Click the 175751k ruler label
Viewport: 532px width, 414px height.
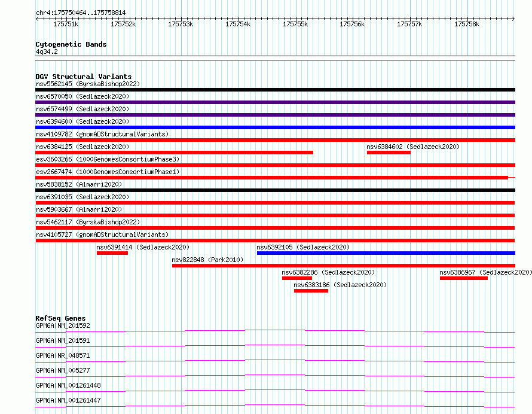click(66, 24)
